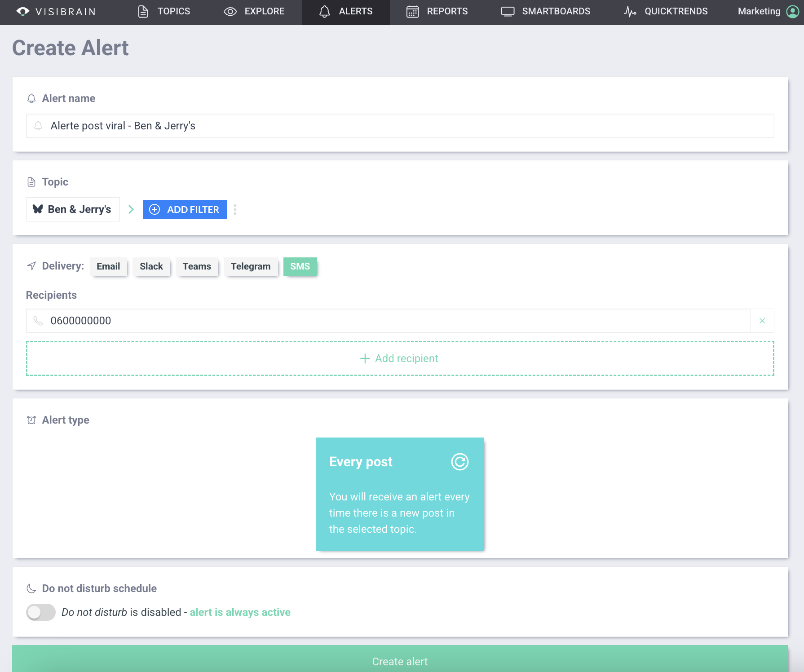Click 'alert is always active' text

tap(240, 612)
